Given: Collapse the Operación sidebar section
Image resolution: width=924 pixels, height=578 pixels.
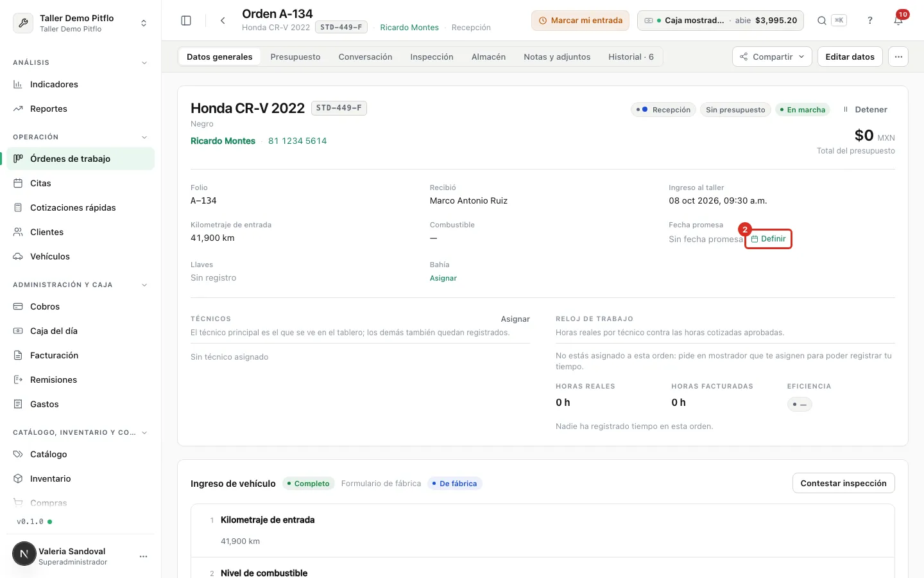Looking at the screenshot, I should coord(144,137).
